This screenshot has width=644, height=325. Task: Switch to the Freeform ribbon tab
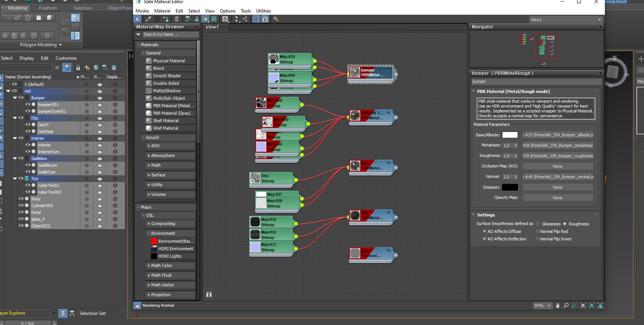[48, 8]
